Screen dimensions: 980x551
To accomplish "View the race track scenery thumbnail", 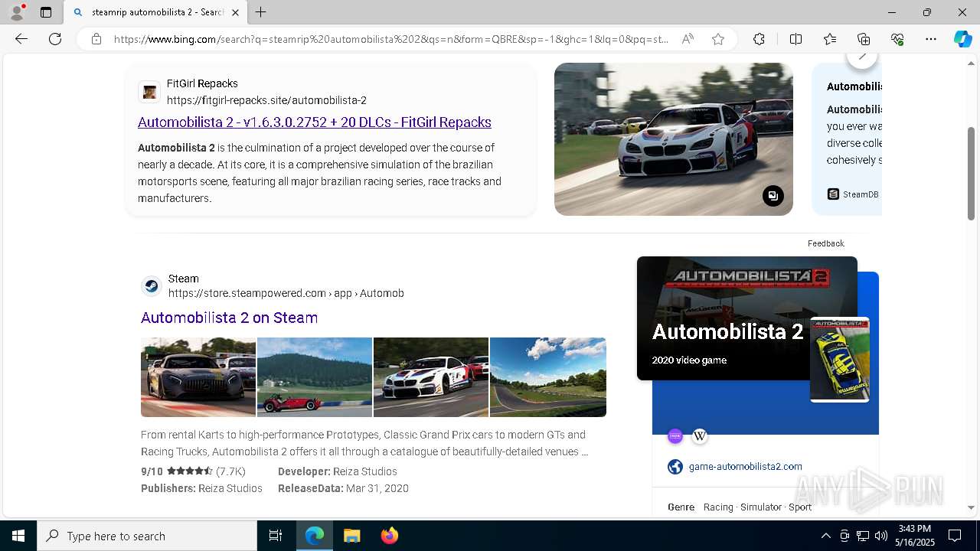I will point(548,377).
